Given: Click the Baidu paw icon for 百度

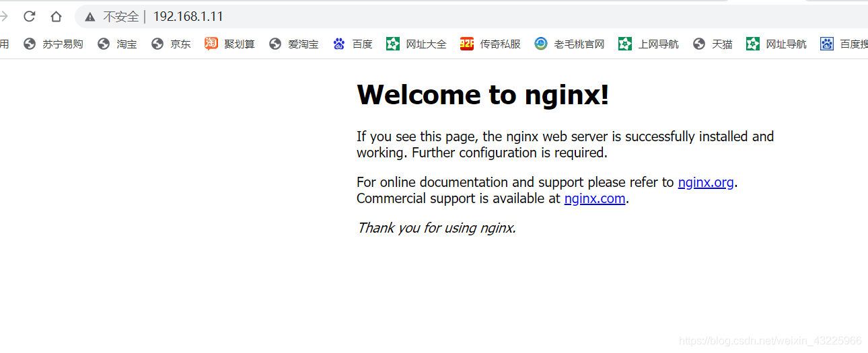Looking at the screenshot, I should (x=339, y=44).
